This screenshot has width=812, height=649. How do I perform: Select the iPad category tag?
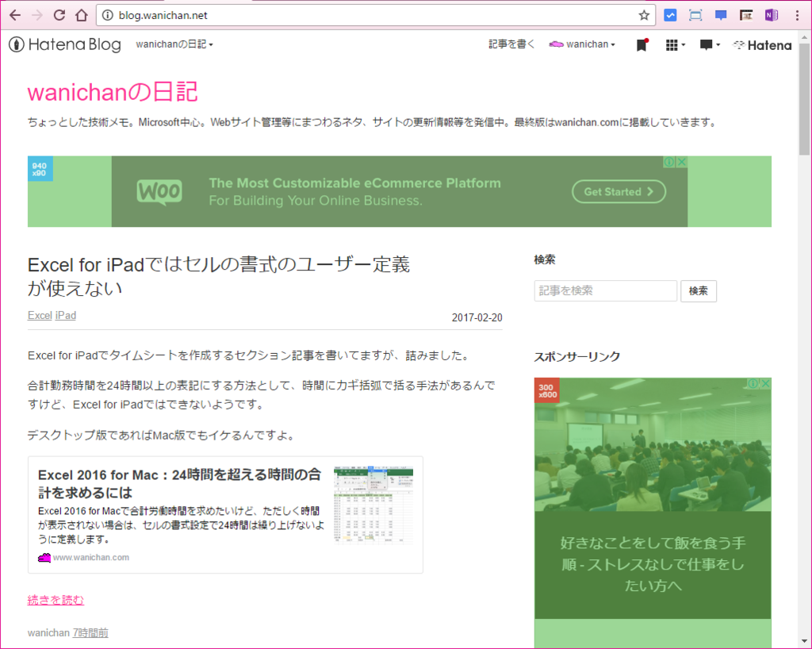66,315
